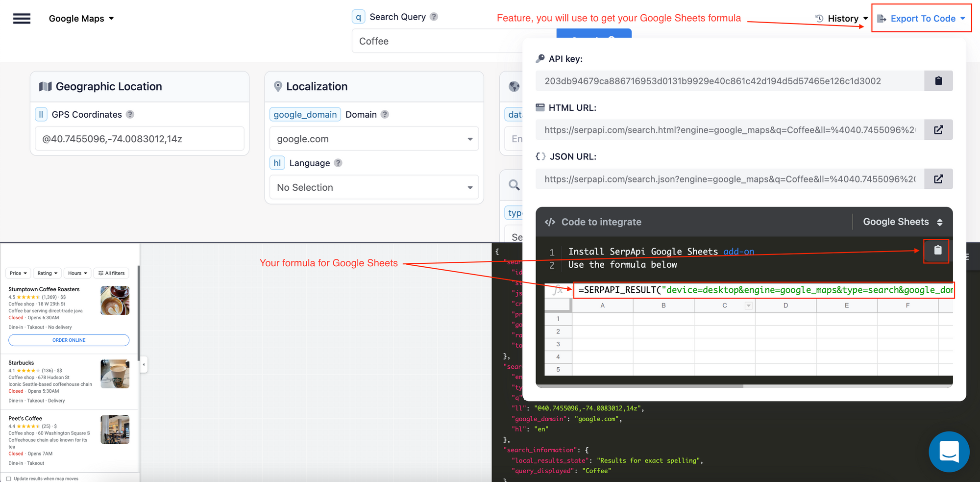Click the hl parameter tag
980x482 pixels.
tap(277, 163)
